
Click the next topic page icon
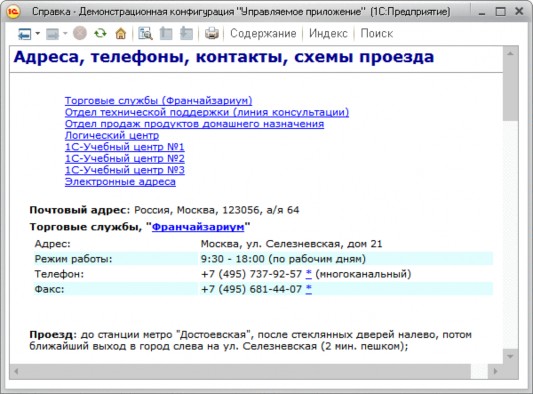point(186,33)
